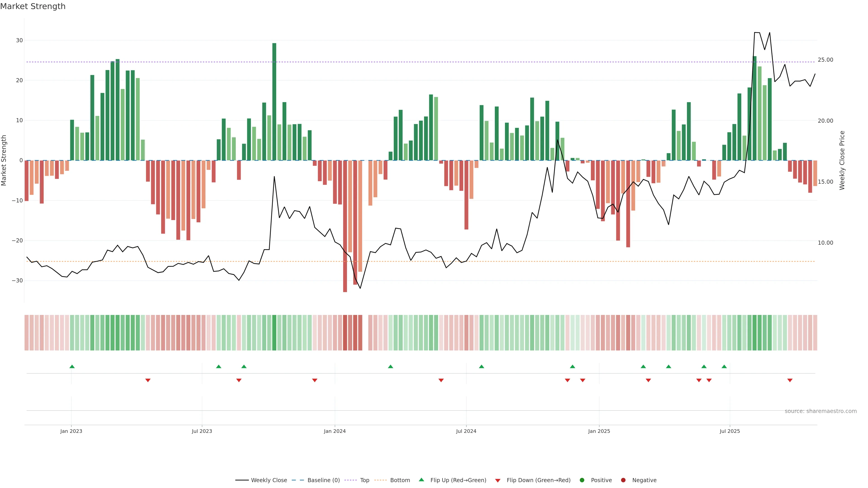Click the Jul 2025 x-axis label
Screen dimensions: 868x488
729,431
